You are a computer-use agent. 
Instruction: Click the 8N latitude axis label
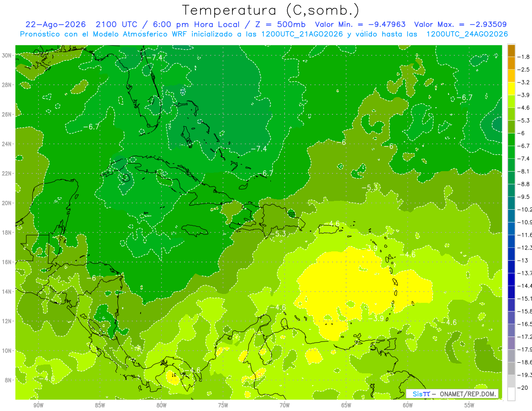coord(8,380)
